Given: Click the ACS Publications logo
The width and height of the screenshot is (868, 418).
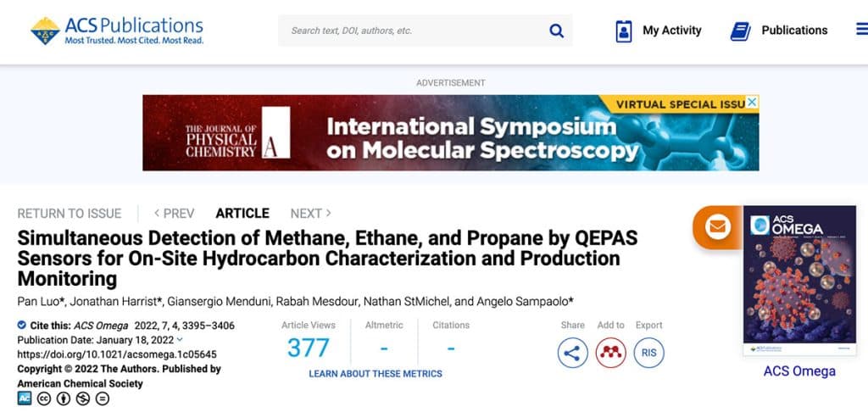Looking at the screenshot, I should click(x=117, y=31).
